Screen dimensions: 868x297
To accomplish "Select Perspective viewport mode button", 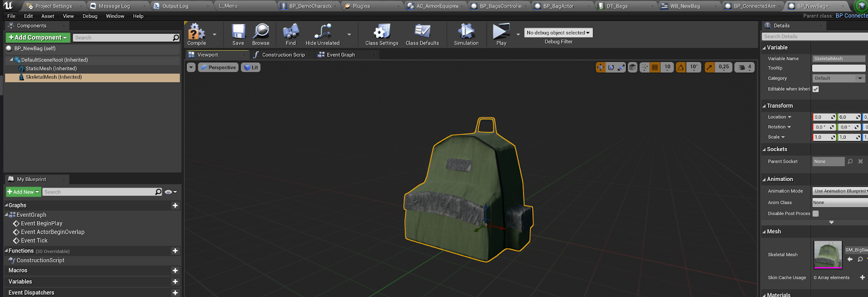I will [218, 68].
